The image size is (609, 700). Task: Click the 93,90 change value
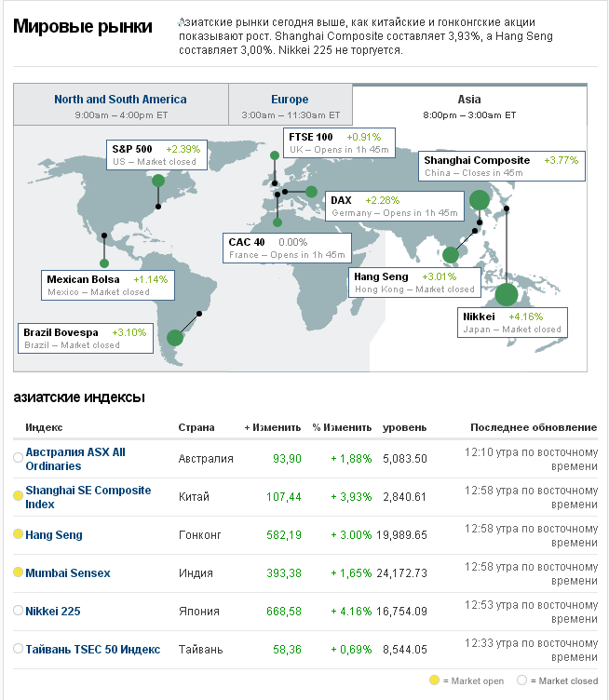[x=287, y=459]
